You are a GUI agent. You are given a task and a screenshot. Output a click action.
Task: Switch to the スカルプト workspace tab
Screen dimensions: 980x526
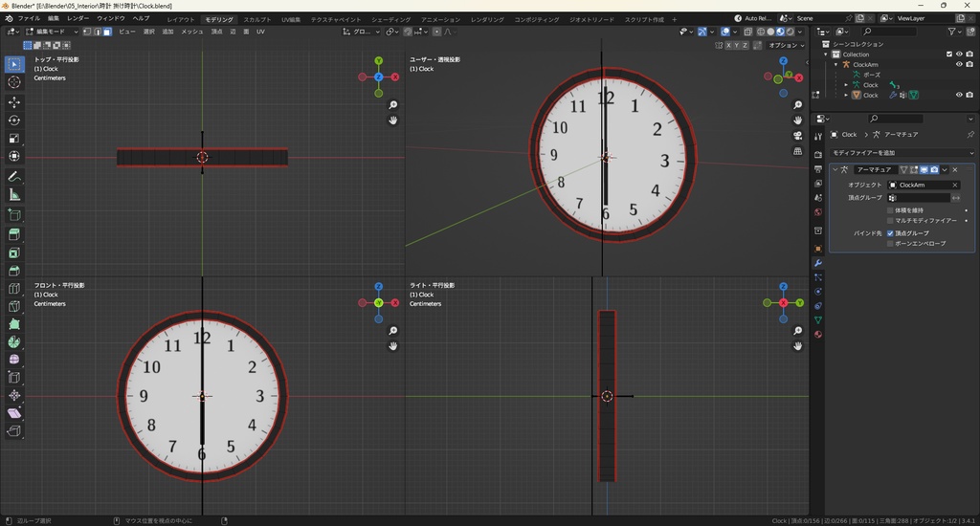(x=256, y=19)
